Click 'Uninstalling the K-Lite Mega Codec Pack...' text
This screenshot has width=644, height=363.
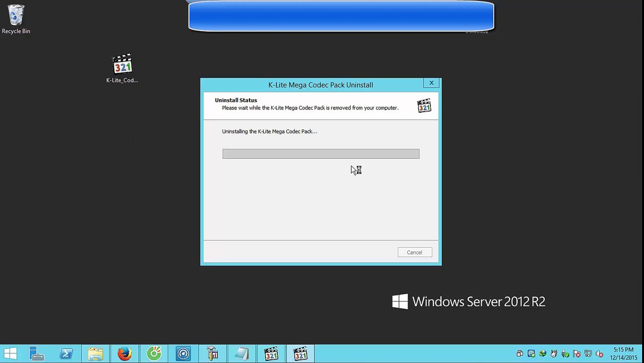[270, 132]
